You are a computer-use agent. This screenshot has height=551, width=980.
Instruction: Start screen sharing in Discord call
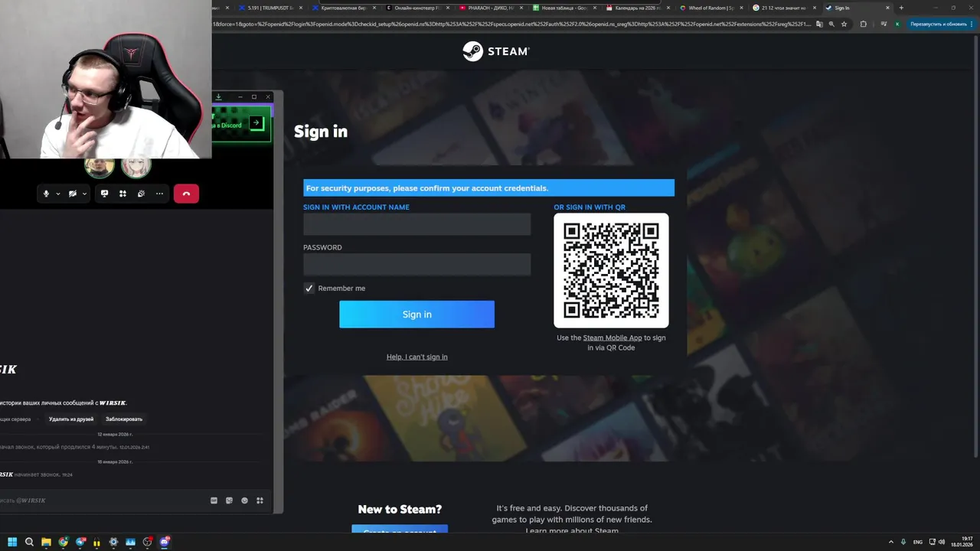[x=104, y=194]
